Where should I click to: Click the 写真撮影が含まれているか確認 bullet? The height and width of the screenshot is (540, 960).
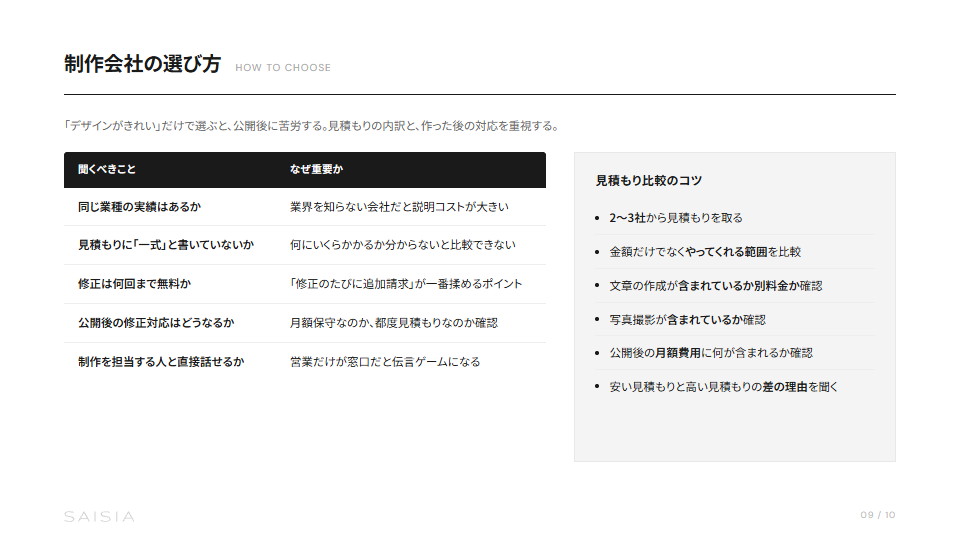click(x=687, y=320)
